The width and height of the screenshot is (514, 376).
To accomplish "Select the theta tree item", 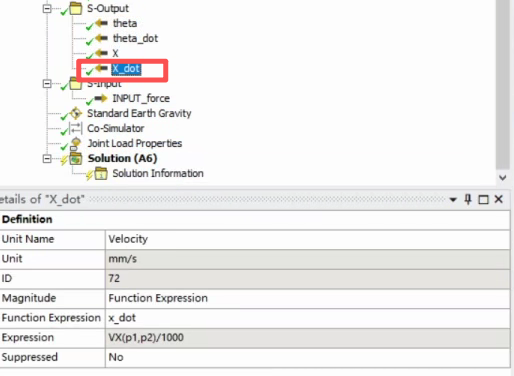I will tap(125, 23).
